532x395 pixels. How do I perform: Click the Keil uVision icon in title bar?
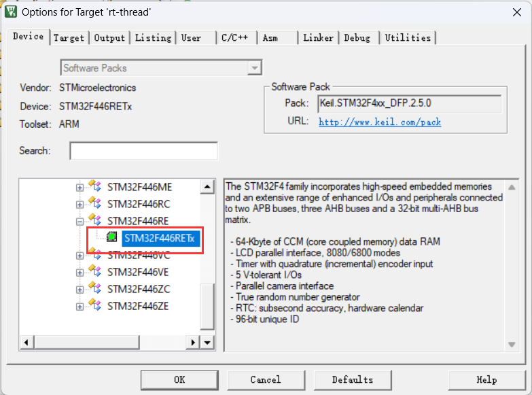10,12
